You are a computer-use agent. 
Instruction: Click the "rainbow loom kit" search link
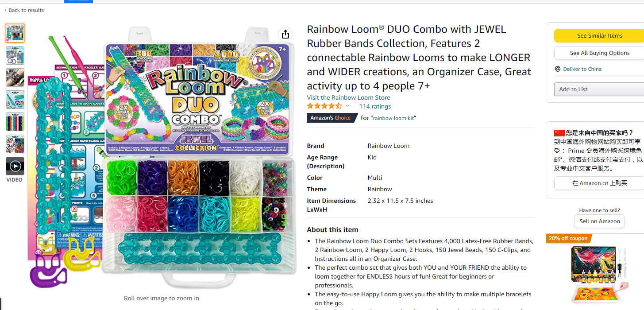pos(393,118)
